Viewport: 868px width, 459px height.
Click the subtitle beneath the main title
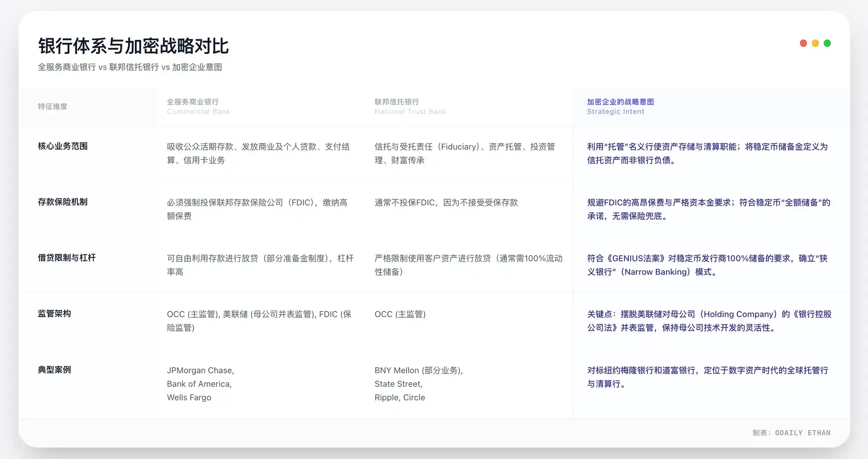point(130,67)
